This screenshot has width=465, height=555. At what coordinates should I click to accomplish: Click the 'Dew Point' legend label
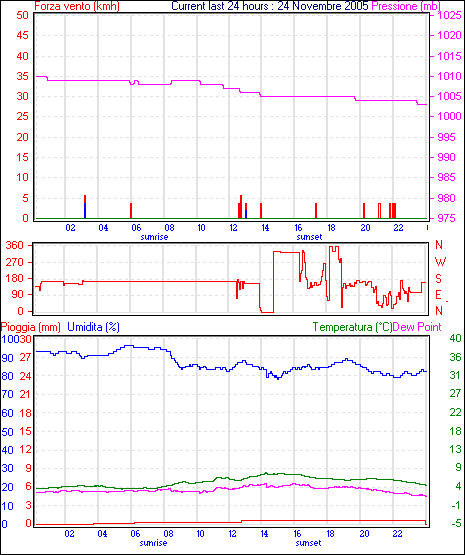(417, 327)
